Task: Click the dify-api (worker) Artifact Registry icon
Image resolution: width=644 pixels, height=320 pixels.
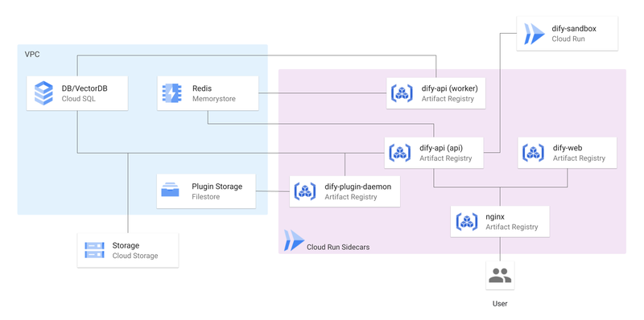Action: 401,93
